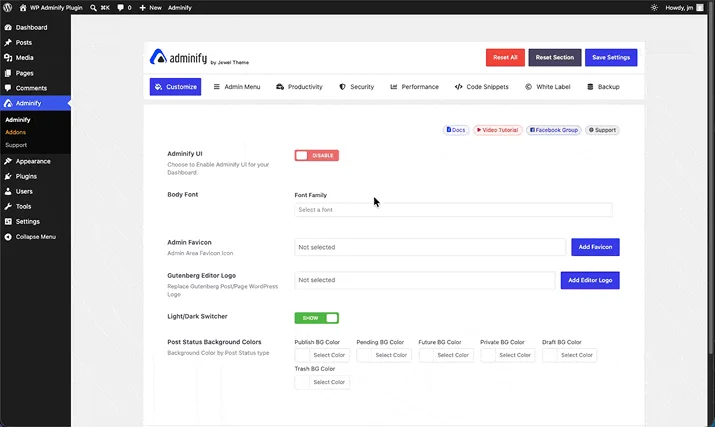Toggle the Adminify UI Disable switch
This screenshot has width=715, height=427.
click(316, 156)
